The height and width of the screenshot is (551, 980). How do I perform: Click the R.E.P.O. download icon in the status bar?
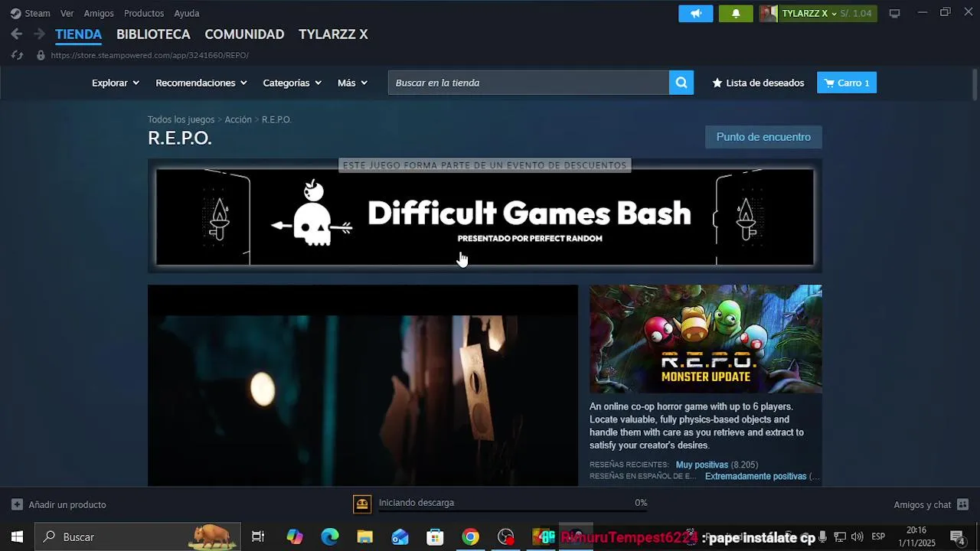[362, 503]
